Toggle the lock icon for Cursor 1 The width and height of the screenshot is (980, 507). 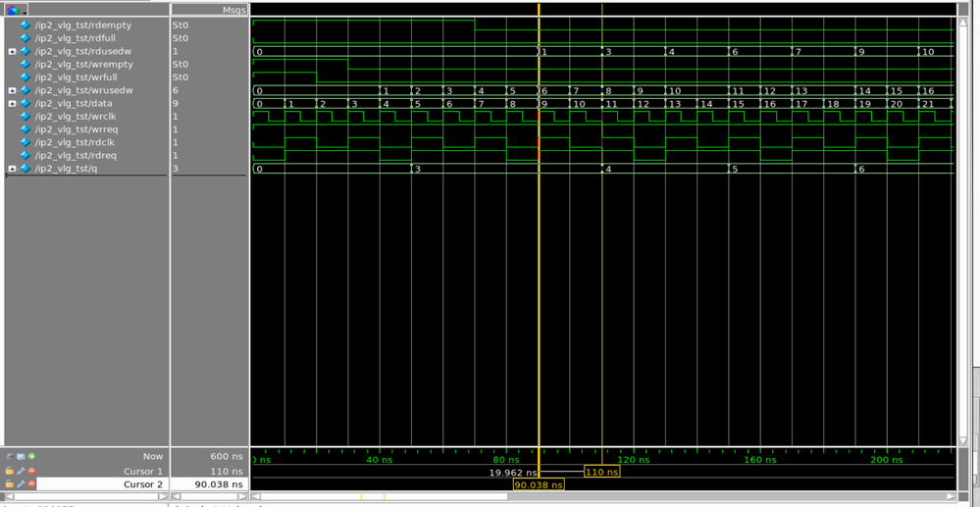coord(10,471)
